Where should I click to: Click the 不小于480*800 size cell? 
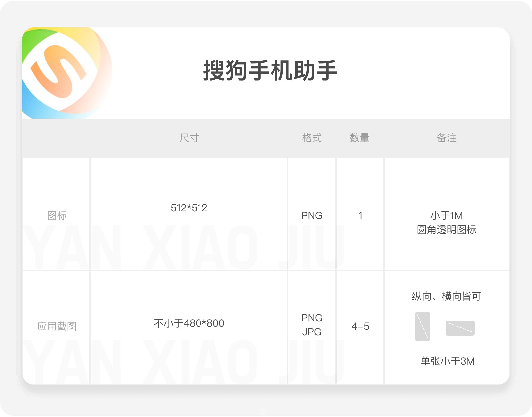coord(189,323)
